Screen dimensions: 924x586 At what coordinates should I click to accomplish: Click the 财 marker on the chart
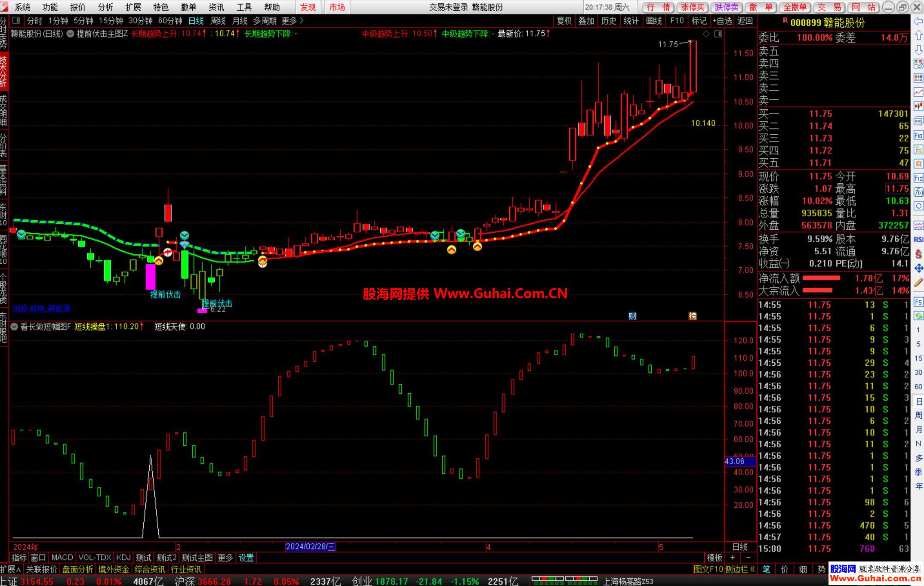tap(632, 316)
